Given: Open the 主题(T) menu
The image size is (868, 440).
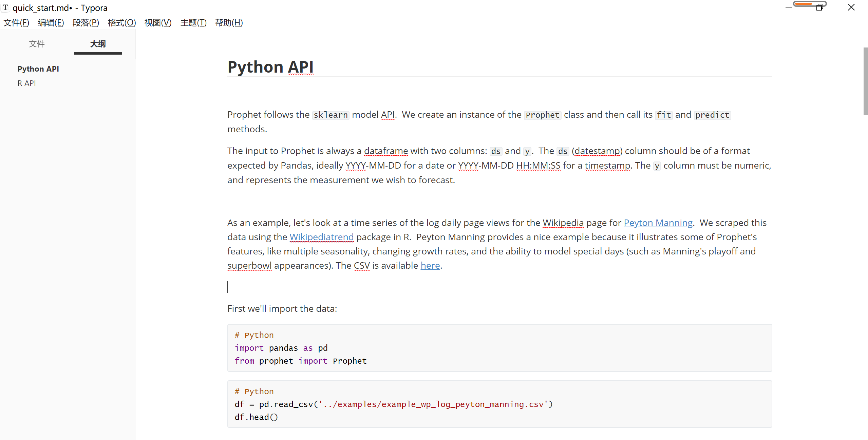Looking at the screenshot, I should [x=193, y=23].
